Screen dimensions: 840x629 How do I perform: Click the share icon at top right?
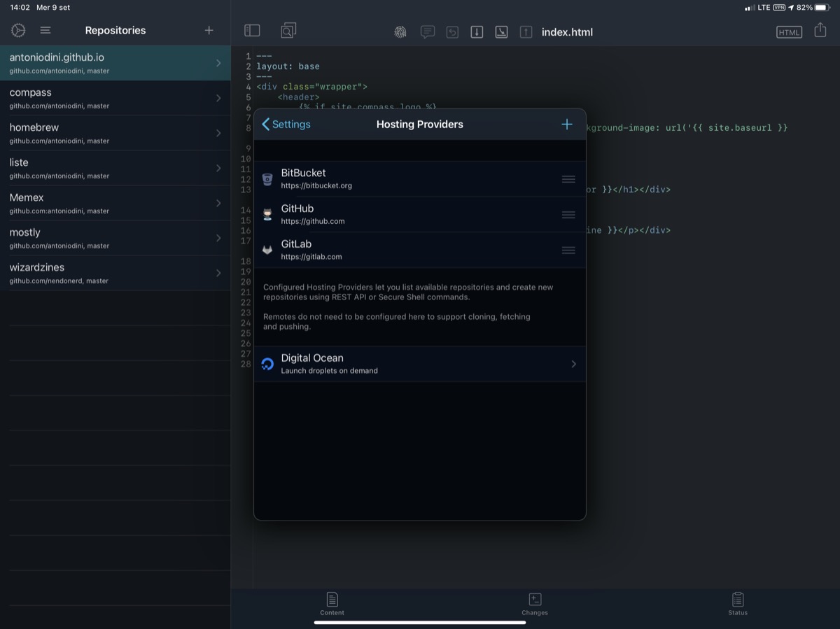click(x=820, y=31)
